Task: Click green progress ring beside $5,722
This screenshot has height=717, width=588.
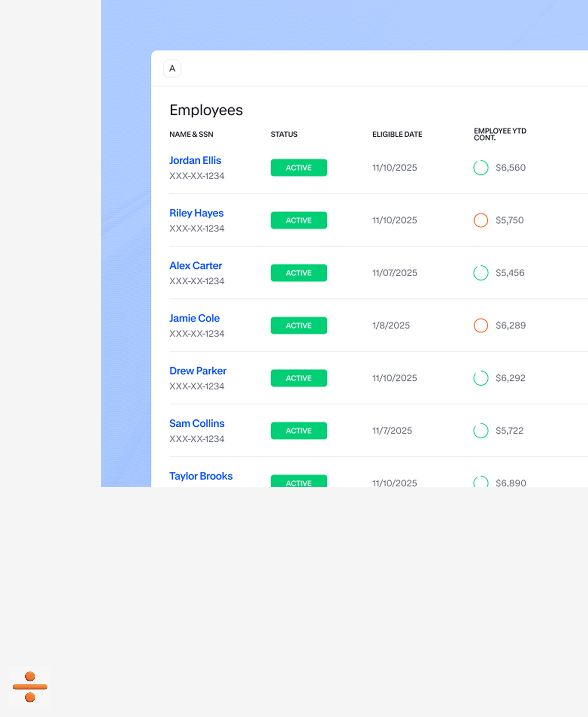Action: pyautogui.click(x=481, y=431)
